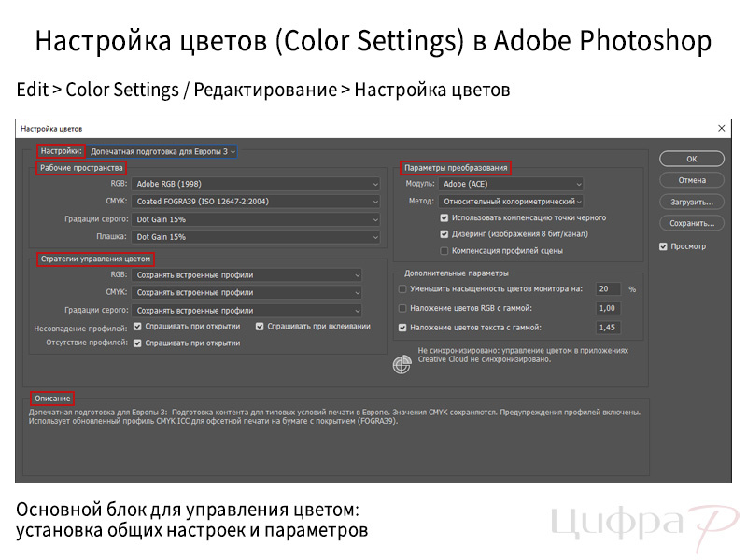The image size is (747, 560).
Task: Uncheck Использовать компенсацию точки черного
Action: click(443, 217)
